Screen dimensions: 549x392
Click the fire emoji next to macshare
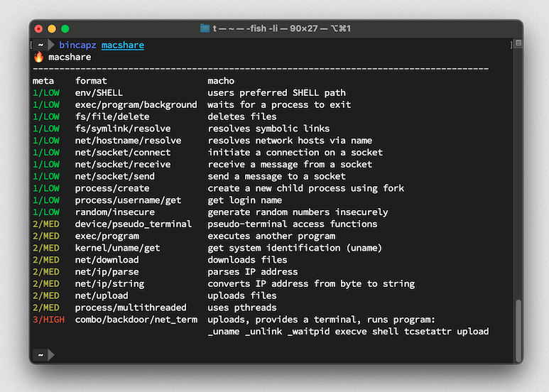click(38, 57)
